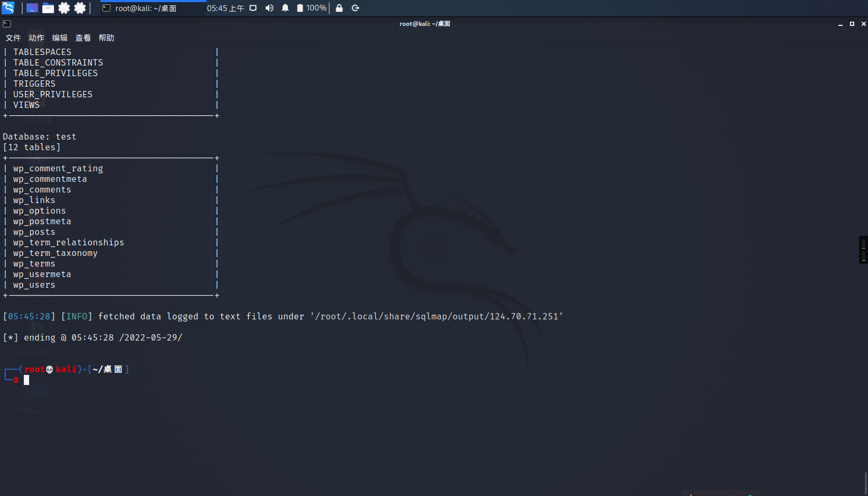Open the 编辑 menu

pos(59,38)
